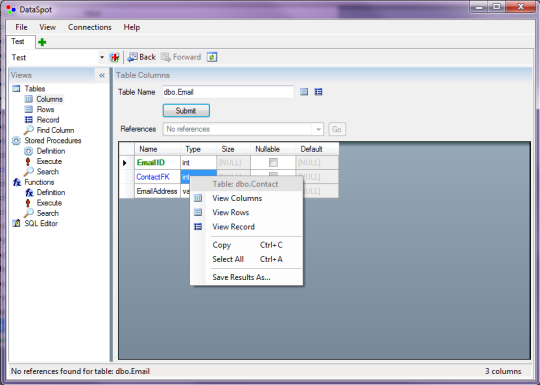
Task: Click the ContactFK name cell
Action: pyautogui.click(x=157, y=177)
